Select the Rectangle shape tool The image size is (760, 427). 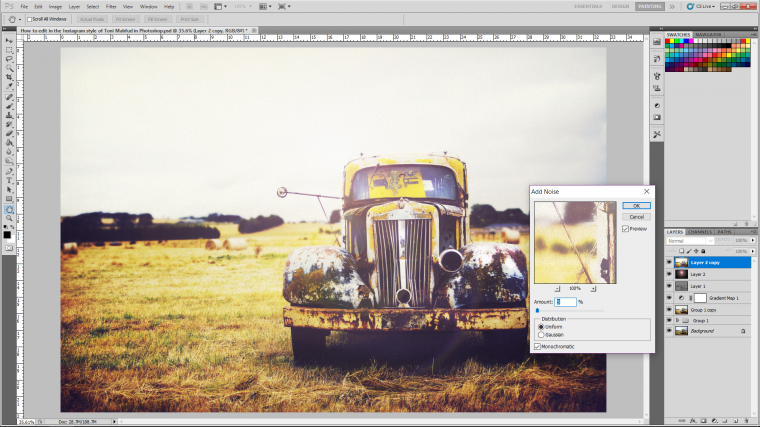(9, 199)
